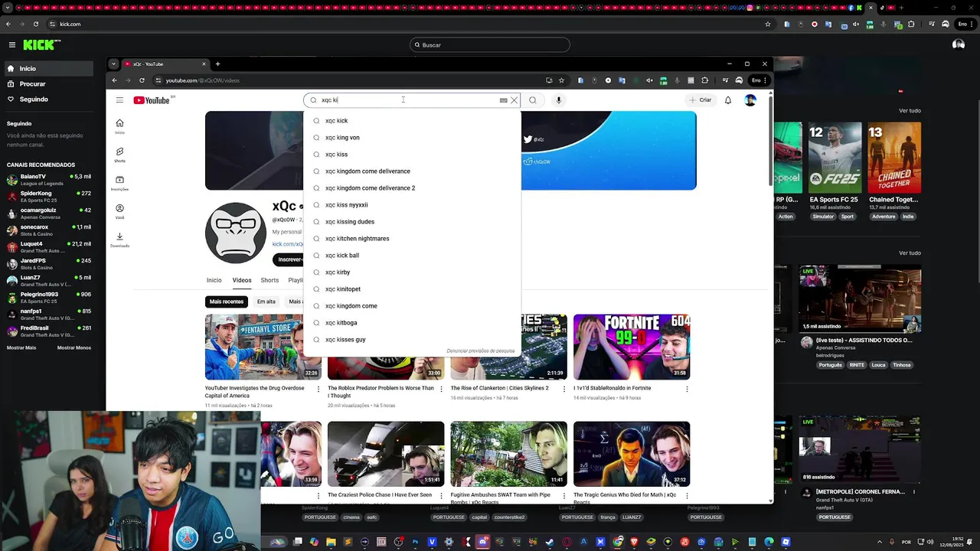
Task: Click 'Ver tudo' in Kick categories
Action: tap(910, 111)
